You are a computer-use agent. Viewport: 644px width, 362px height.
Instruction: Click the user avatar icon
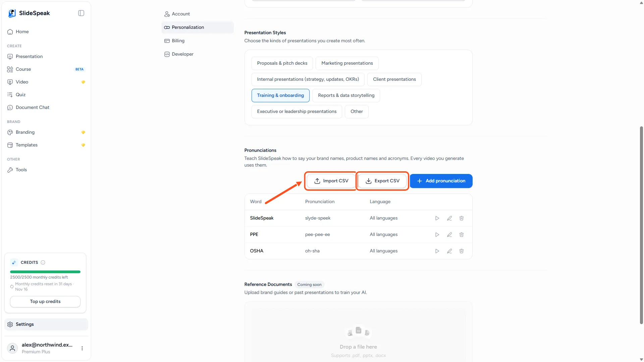pyautogui.click(x=12, y=348)
